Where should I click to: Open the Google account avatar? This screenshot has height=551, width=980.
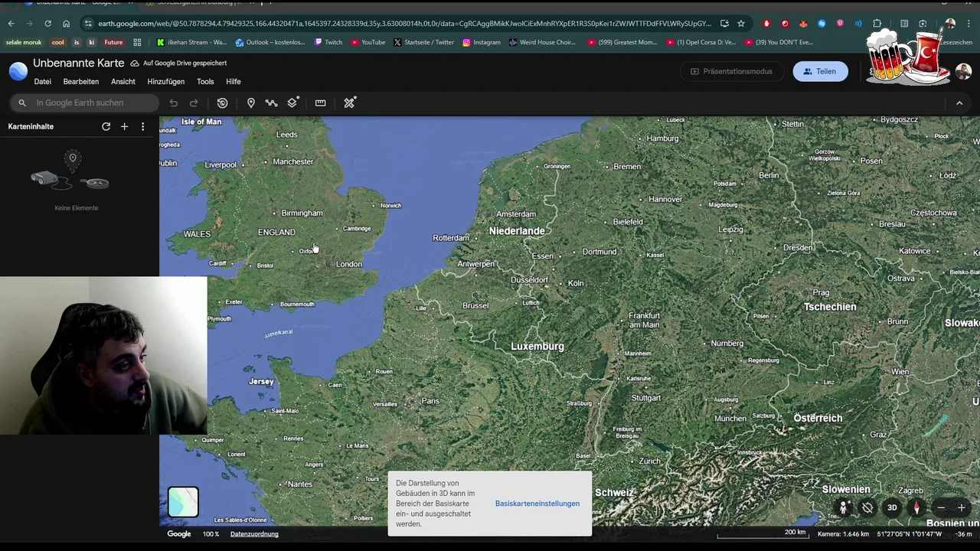tap(963, 71)
